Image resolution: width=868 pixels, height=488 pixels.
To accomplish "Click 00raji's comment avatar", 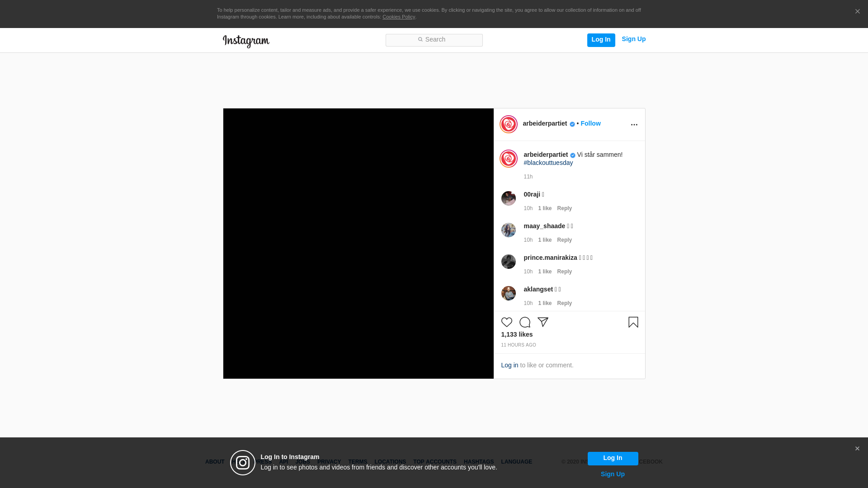I will [508, 198].
